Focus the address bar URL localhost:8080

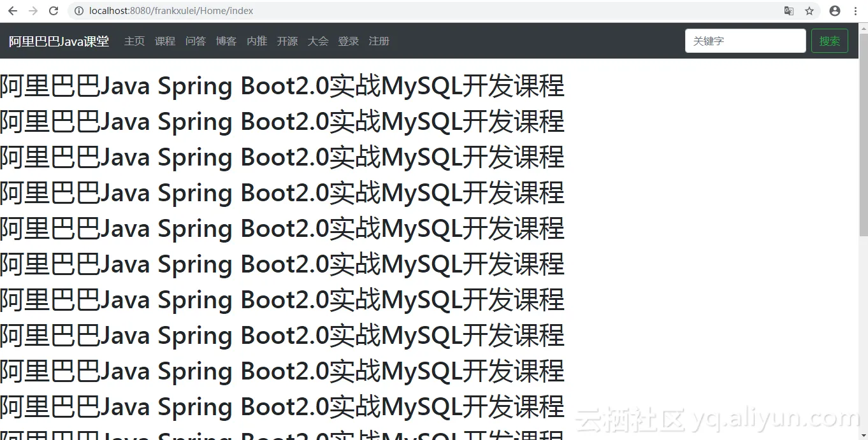click(x=171, y=11)
